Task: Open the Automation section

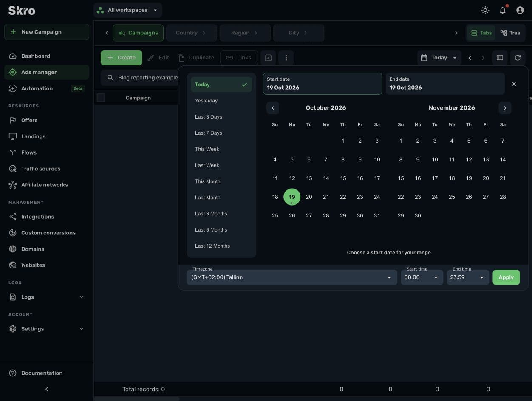Action: [47, 88]
